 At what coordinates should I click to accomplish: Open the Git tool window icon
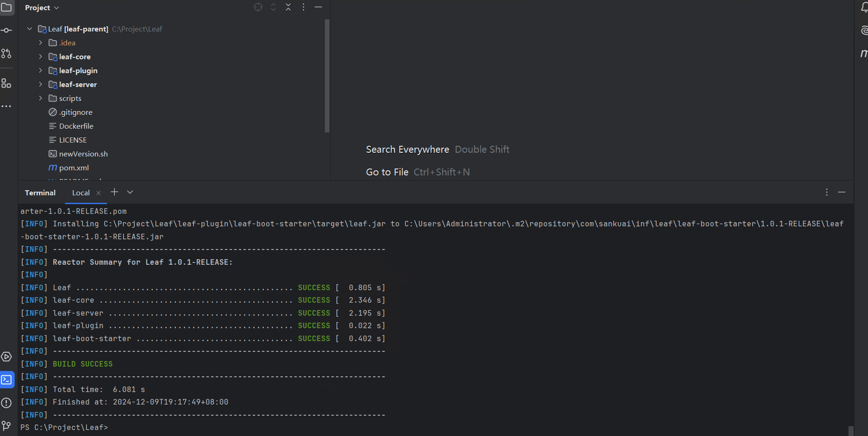6,425
